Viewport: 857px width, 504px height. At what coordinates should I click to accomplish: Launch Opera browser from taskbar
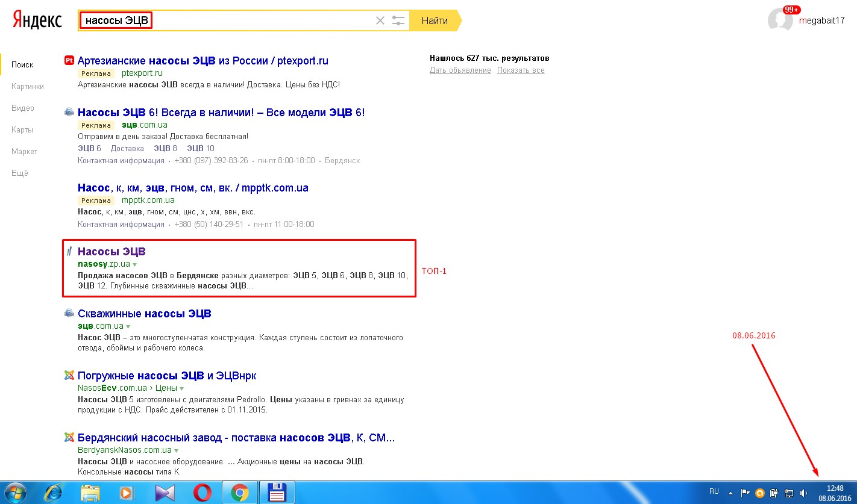[x=202, y=493]
